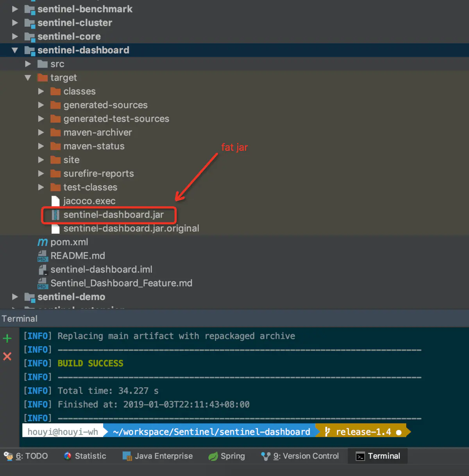This screenshot has height=476, width=469.
Task: Expand the sentinel-demo module
Action: point(15,297)
